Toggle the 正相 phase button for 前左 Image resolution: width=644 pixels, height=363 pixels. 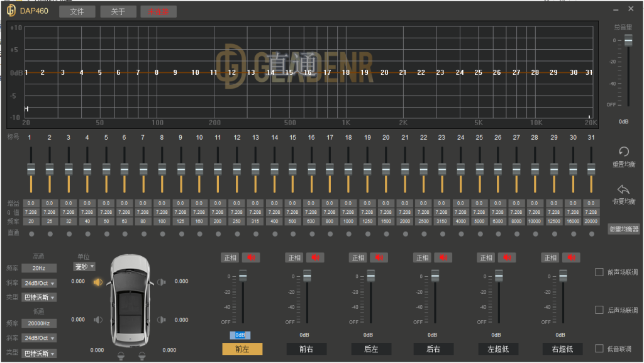(230, 257)
